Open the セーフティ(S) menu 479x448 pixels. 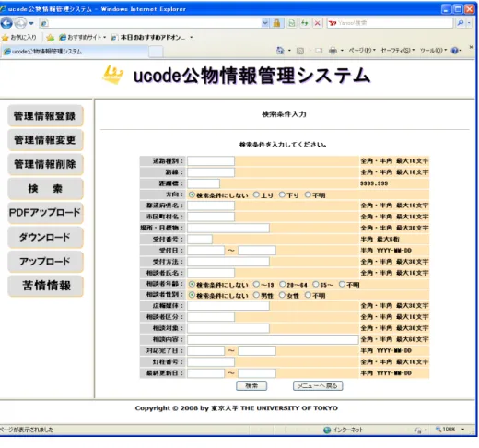click(398, 51)
